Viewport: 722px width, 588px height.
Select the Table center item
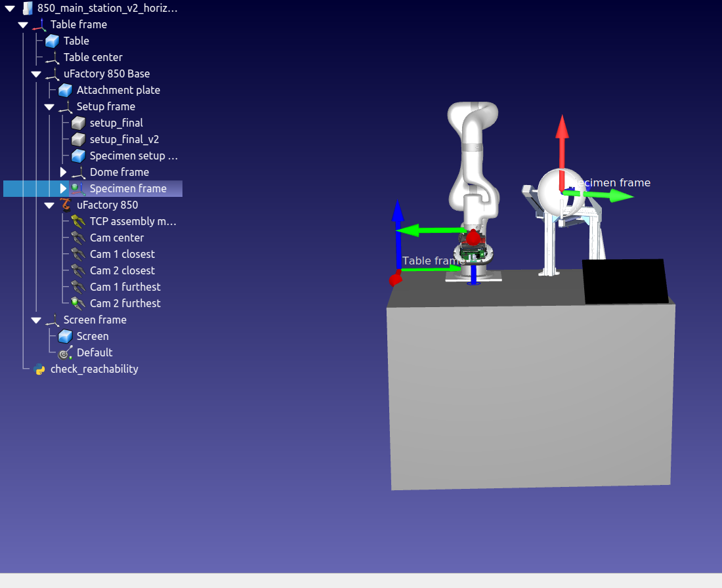coord(93,58)
